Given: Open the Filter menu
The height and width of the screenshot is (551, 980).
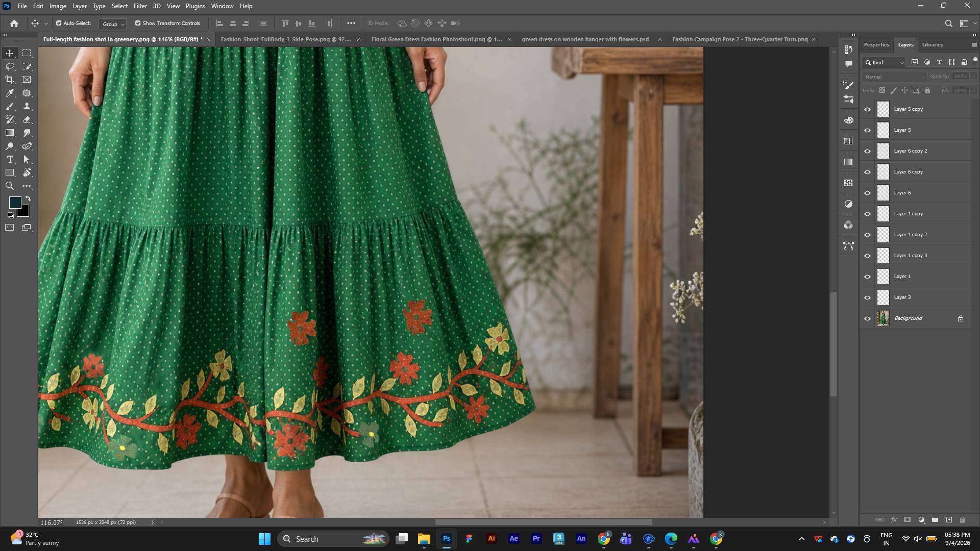Looking at the screenshot, I should click(140, 6).
